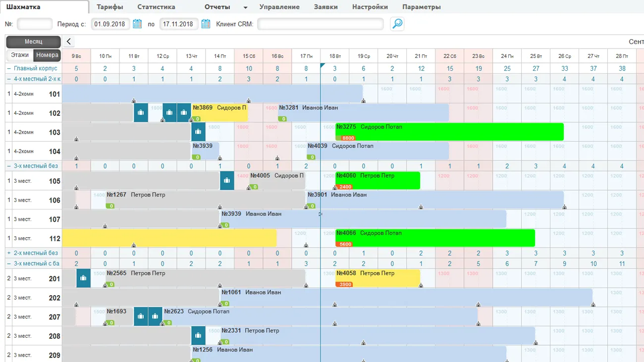Go to the Настройки menu
Screen dimensions: 644x362
(370, 7)
